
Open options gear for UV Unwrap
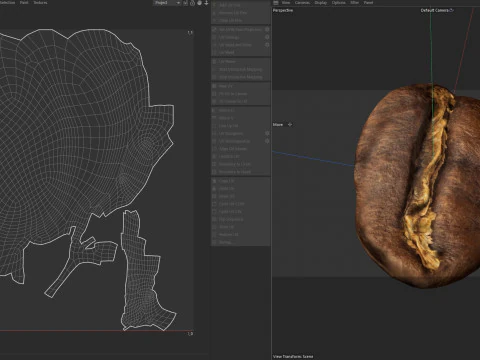pos(267,37)
